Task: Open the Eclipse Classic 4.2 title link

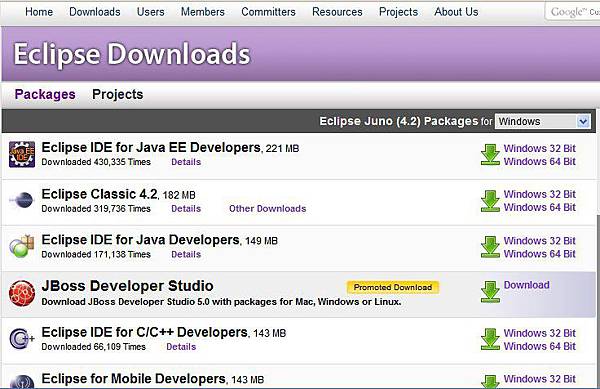Action: coord(99,194)
